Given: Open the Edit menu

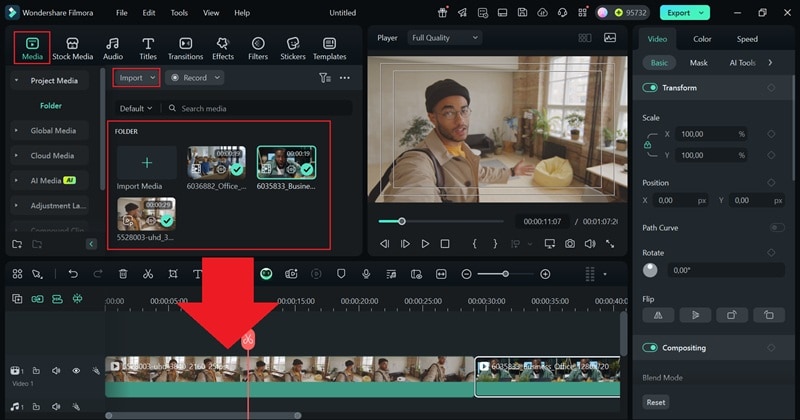Looking at the screenshot, I should click(x=149, y=13).
